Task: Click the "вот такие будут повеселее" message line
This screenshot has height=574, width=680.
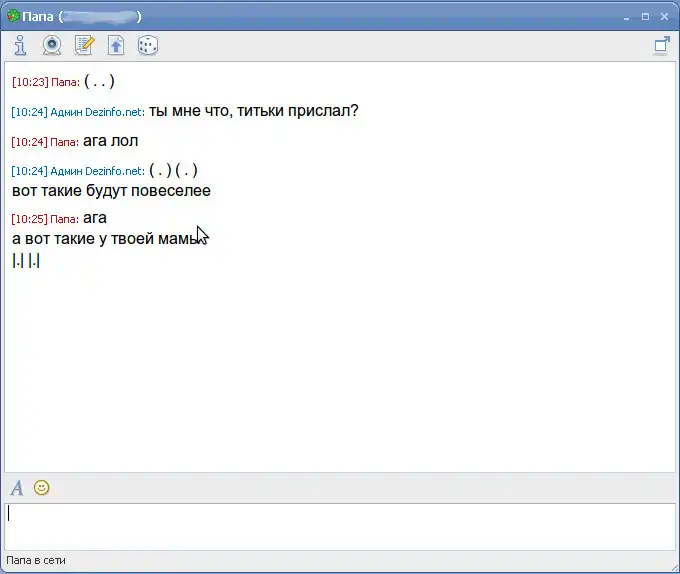Action: [111, 190]
